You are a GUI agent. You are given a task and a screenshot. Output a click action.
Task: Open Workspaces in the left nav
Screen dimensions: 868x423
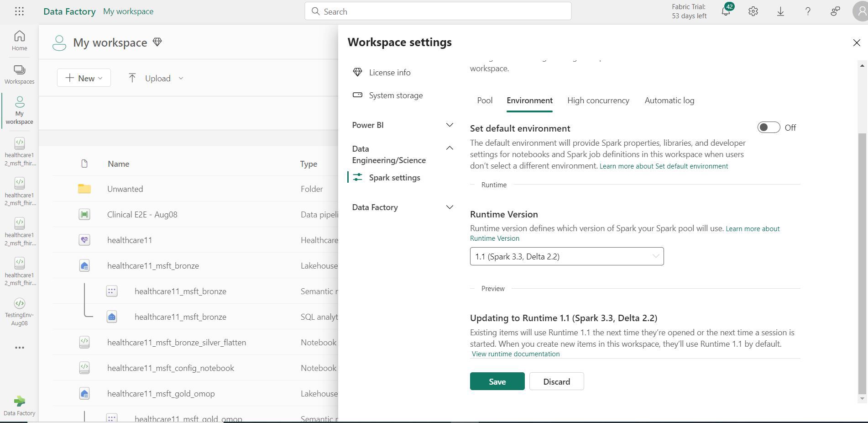pyautogui.click(x=19, y=74)
